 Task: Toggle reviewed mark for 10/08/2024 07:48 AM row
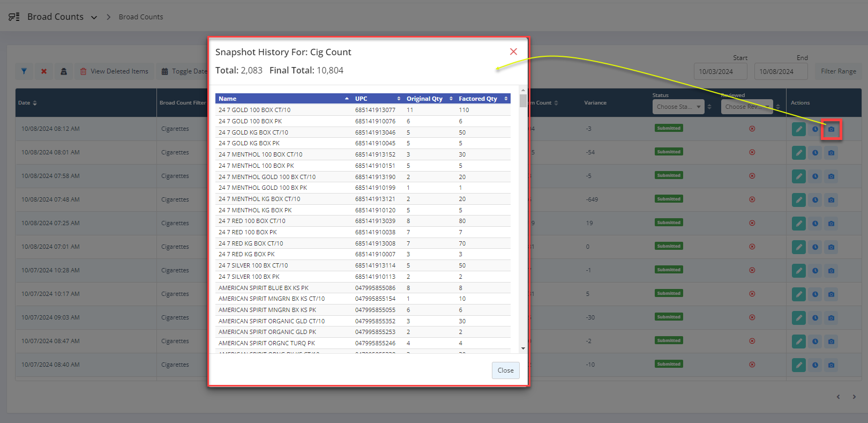(x=752, y=199)
